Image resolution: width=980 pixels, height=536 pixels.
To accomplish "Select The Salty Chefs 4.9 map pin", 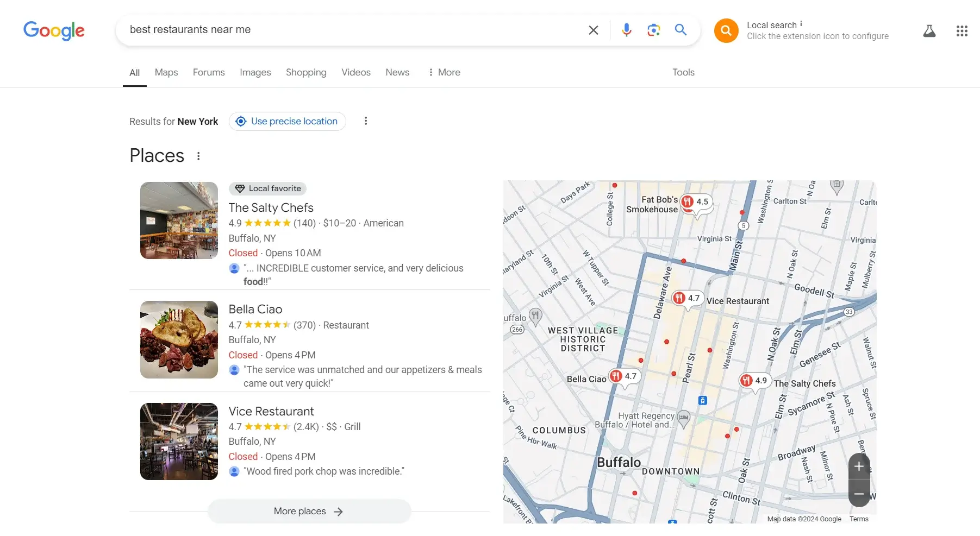I will click(755, 381).
